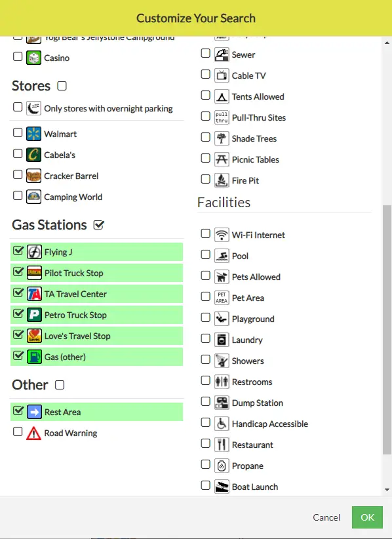Click the Walmart store icon
This screenshot has width=392, height=539.
point(33,134)
